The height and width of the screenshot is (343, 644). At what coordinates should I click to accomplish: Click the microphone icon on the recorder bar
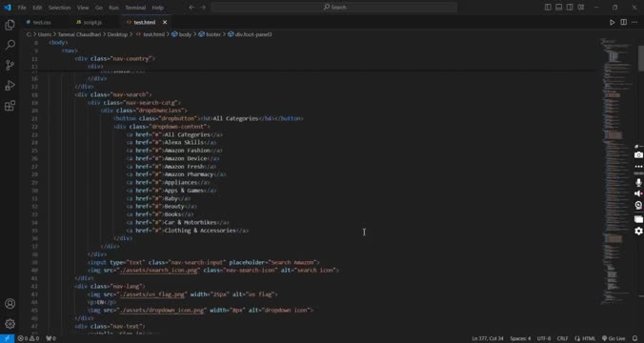click(638, 182)
